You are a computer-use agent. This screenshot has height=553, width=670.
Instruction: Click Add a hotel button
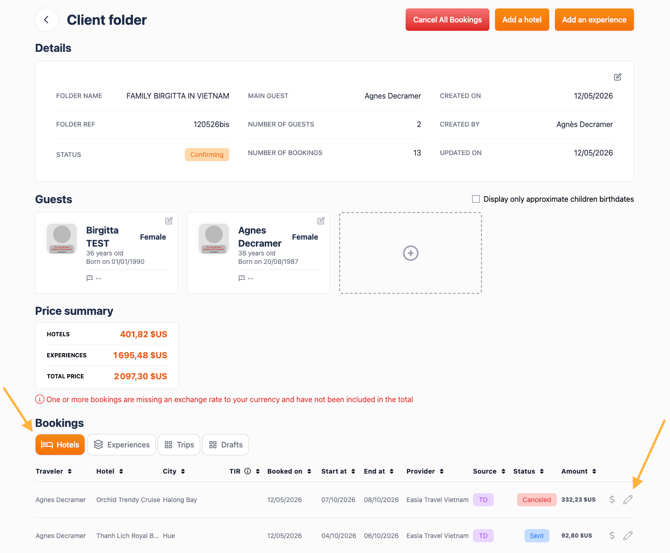(522, 20)
